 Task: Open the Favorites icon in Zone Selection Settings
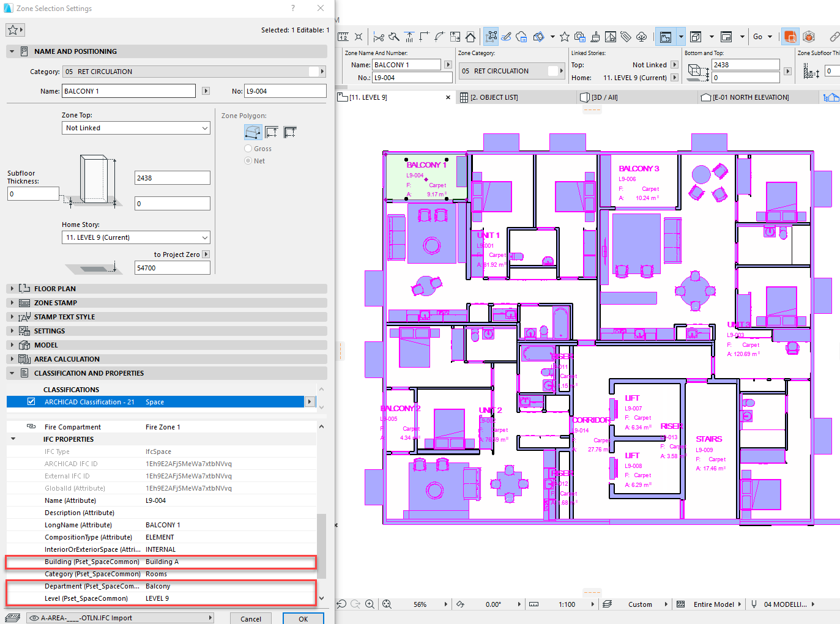(x=13, y=29)
